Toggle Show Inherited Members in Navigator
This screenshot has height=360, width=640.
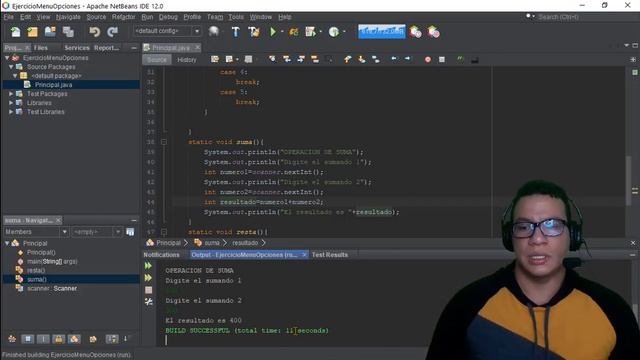tap(12, 339)
